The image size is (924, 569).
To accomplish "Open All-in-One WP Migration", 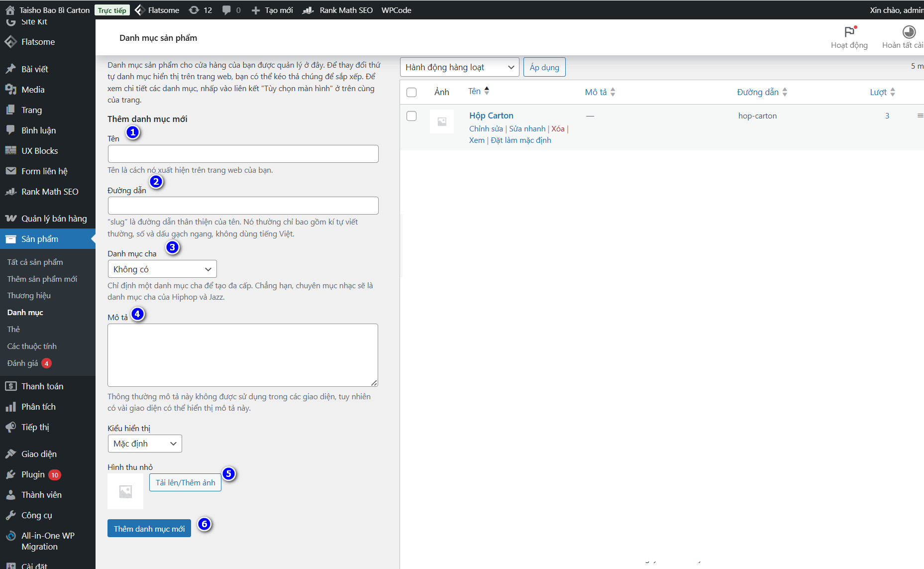I will [48, 541].
